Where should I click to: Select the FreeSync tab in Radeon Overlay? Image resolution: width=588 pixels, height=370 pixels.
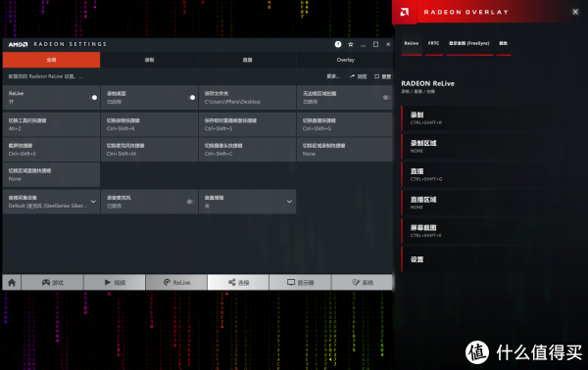point(469,44)
